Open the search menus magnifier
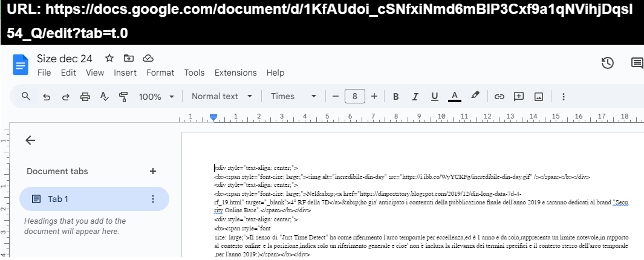 point(26,97)
